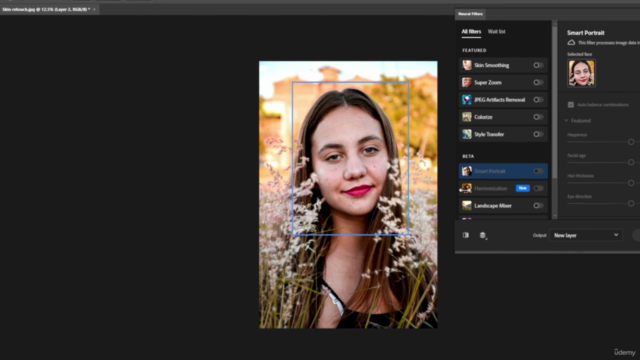Select the JPEG Artifacts Removal filter label
This screenshot has width=640, height=360.
click(500, 100)
